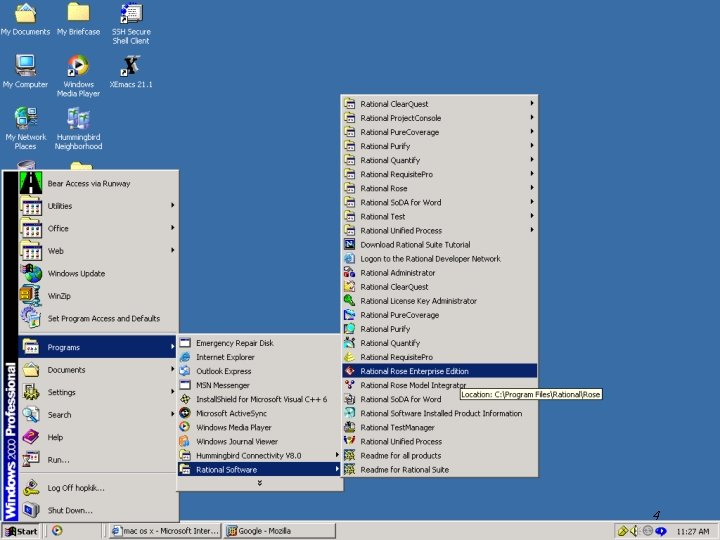Select Readme for all products
The height and width of the screenshot is (540, 720).
pyautogui.click(x=439, y=456)
